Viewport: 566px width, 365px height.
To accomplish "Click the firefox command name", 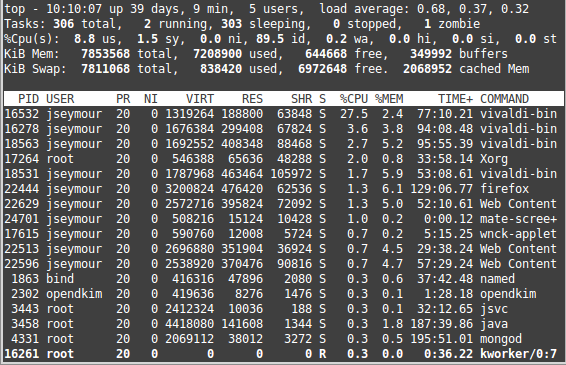I will pos(504,189).
